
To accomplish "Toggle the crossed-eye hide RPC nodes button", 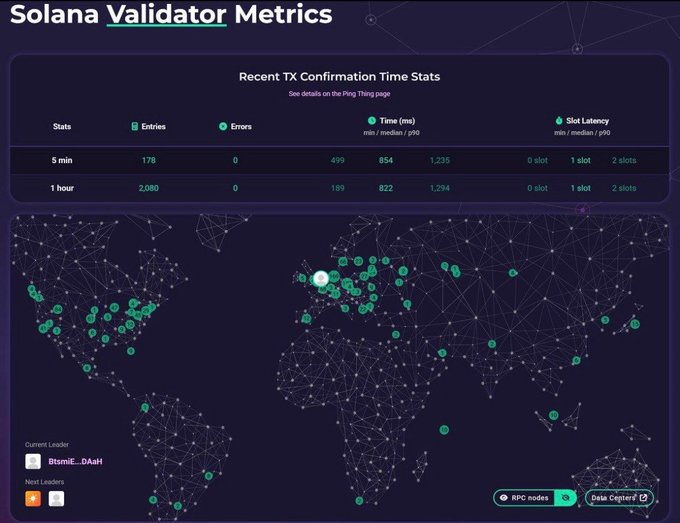I will point(566,498).
